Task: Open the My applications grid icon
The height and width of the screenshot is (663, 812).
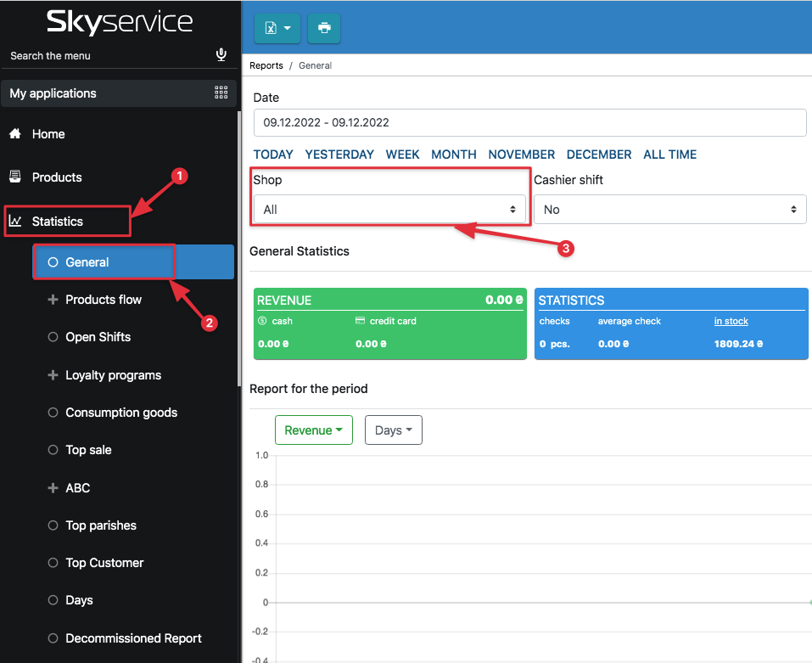Action: coord(221,93)
